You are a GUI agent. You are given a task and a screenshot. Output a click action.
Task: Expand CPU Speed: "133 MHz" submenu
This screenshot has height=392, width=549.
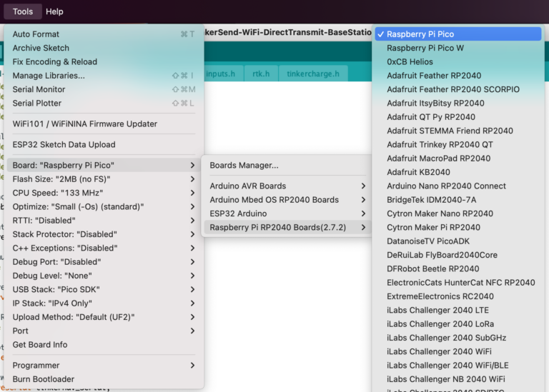click(x=104, y=193)
